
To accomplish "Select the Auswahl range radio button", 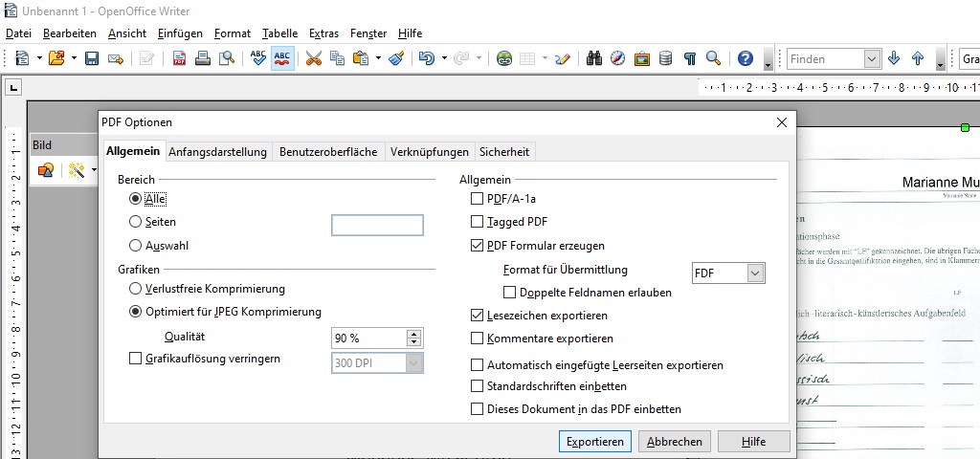I will pyautogui.click(x=135, y=246).
